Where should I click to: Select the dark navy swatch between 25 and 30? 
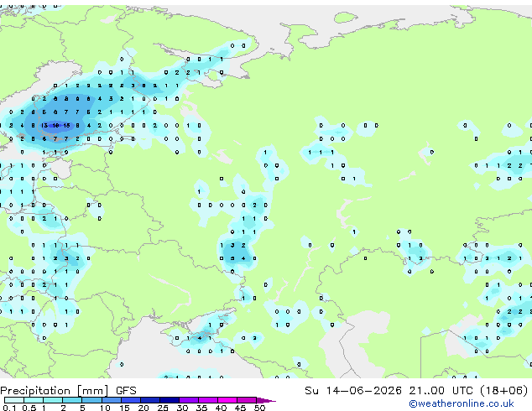click(170, 400)
